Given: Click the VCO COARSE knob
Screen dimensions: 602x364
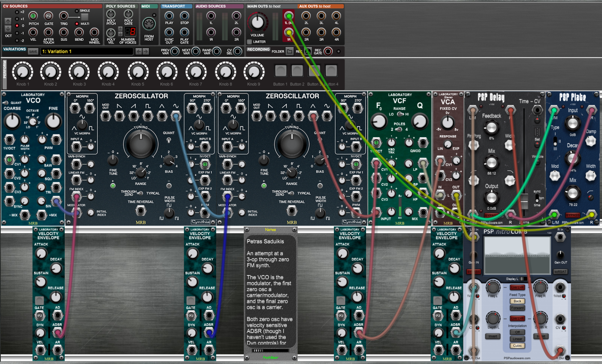Looking at the screenshot, I should (x=12, y=121).
